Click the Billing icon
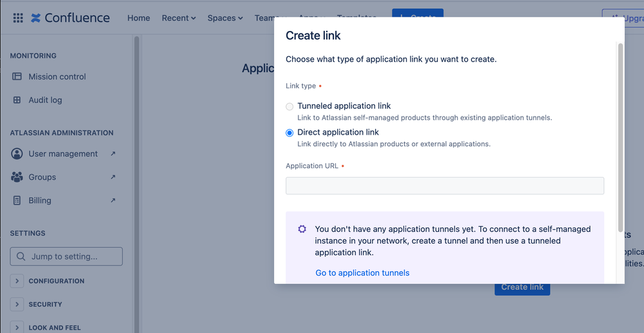 [x=17, y=200]
